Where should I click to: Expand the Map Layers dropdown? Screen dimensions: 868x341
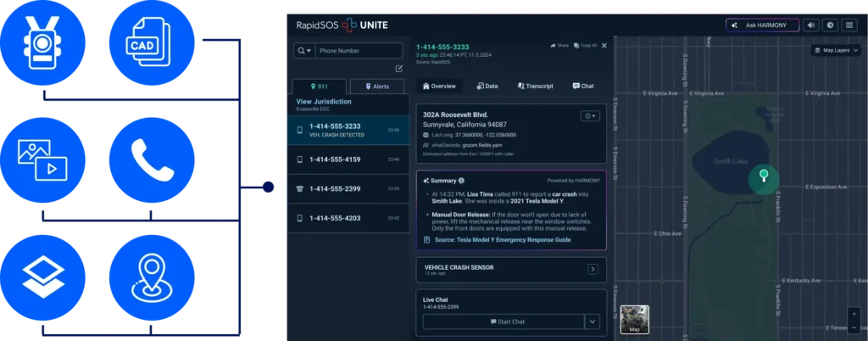[837, 50]
